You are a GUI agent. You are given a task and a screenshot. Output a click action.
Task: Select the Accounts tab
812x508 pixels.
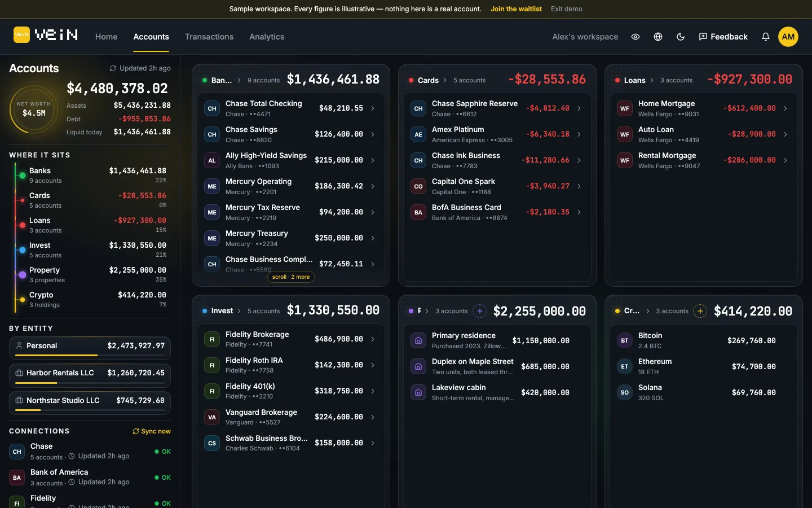tap(151, 37)
